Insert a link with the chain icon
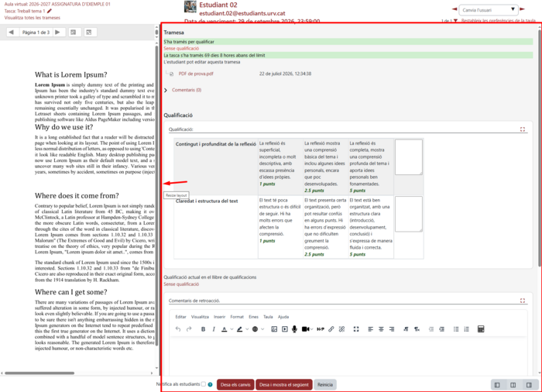The height and width of the screenshot is (392, 542). click(x=331, y=329)
